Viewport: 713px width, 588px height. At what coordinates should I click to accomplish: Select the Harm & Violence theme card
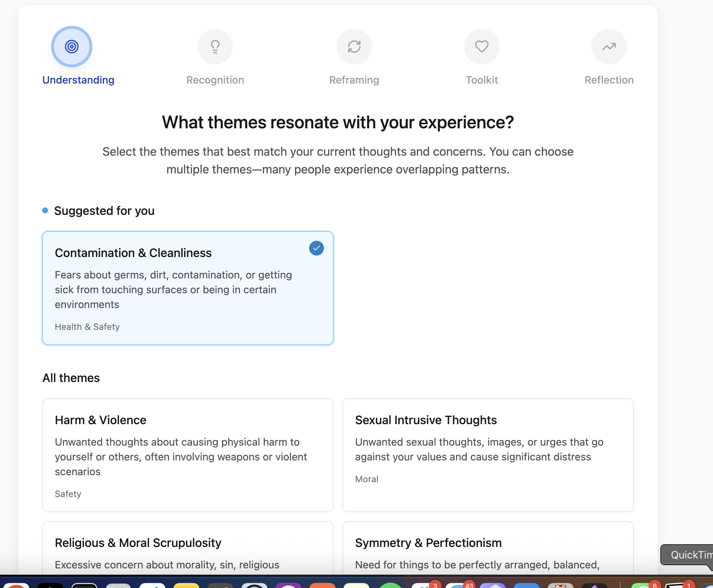pyautogui.click(x=187, y=455)
